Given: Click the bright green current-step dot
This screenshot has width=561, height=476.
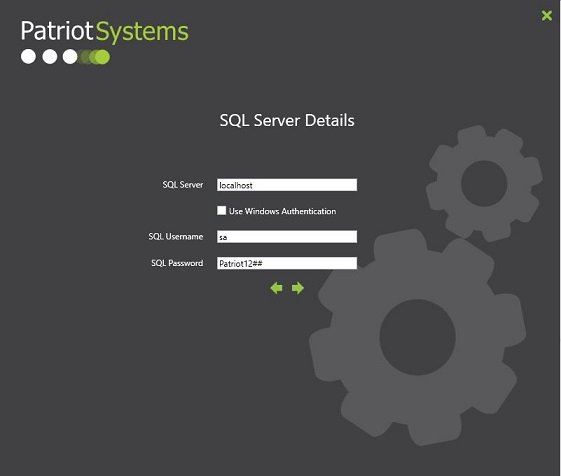Looking at the screenshot, I should (x=102, y=57).
